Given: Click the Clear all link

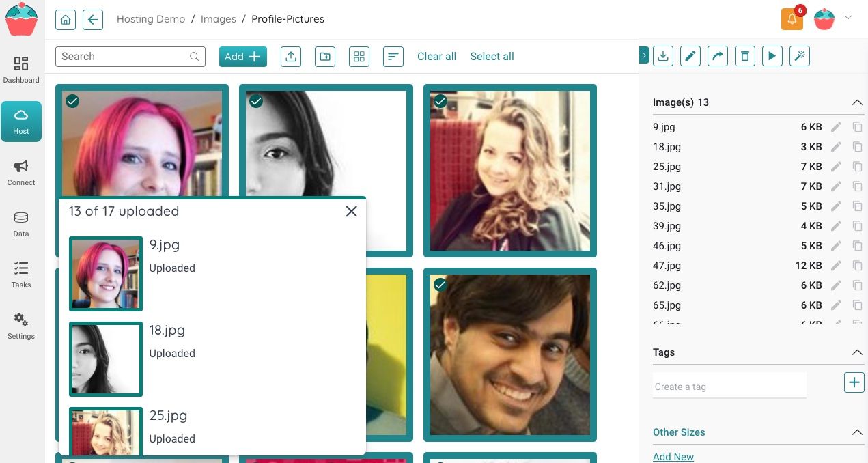Looking at the screenshot, I should (x=436, y=57).
